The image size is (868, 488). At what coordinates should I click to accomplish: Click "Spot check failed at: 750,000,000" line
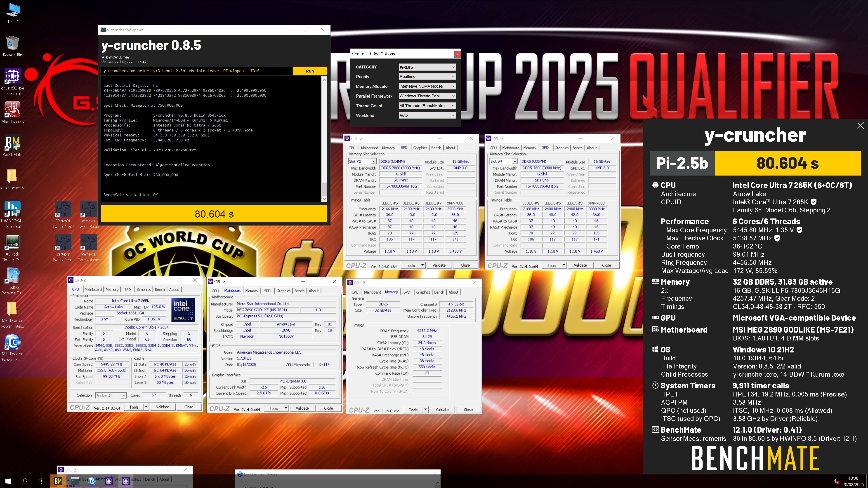click(x=141, y=175)
